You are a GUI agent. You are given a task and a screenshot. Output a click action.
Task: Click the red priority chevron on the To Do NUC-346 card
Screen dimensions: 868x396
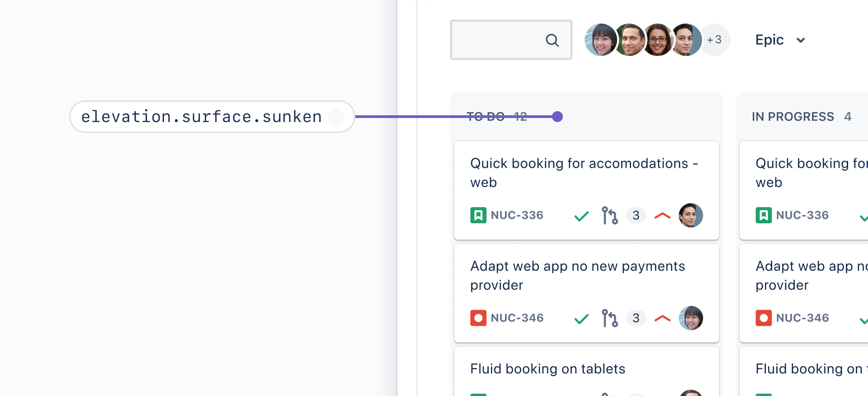(662, 318)
